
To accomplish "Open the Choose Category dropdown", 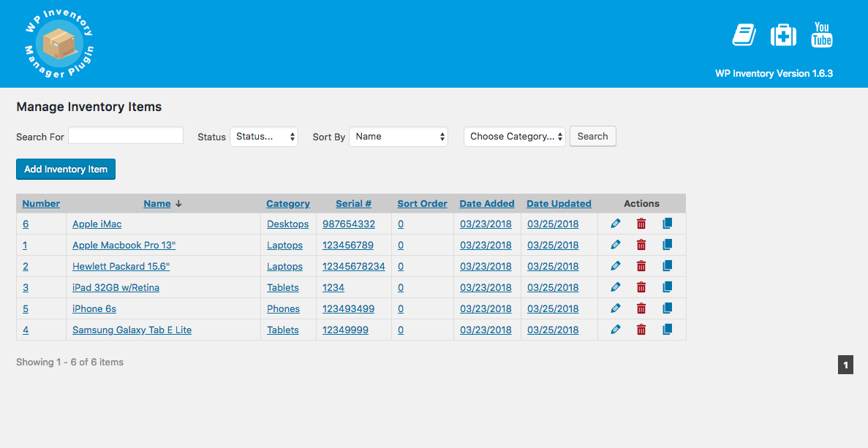I will [515, 137].
